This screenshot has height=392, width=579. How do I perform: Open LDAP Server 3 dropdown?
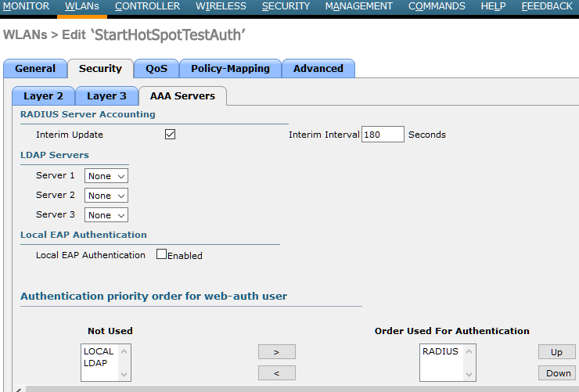coord(106,214)
